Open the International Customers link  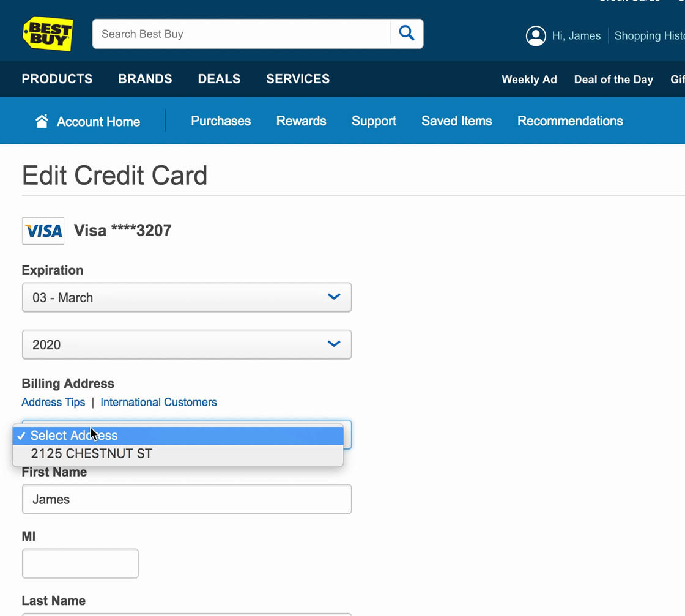tap(158, 403)
